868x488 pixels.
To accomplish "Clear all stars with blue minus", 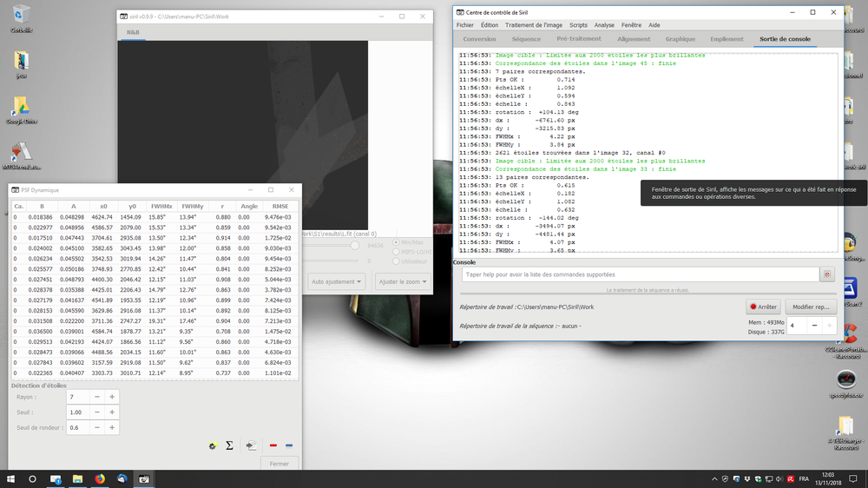I will (x=289, y=445).
